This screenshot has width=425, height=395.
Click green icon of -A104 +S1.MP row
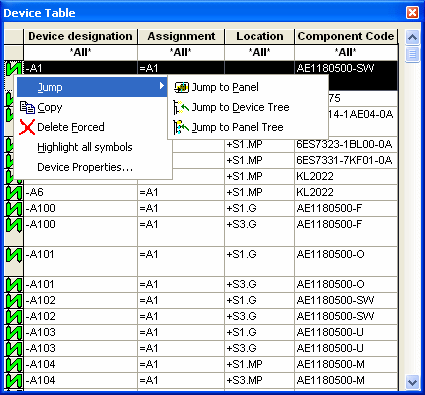click(x=14, y=364)
